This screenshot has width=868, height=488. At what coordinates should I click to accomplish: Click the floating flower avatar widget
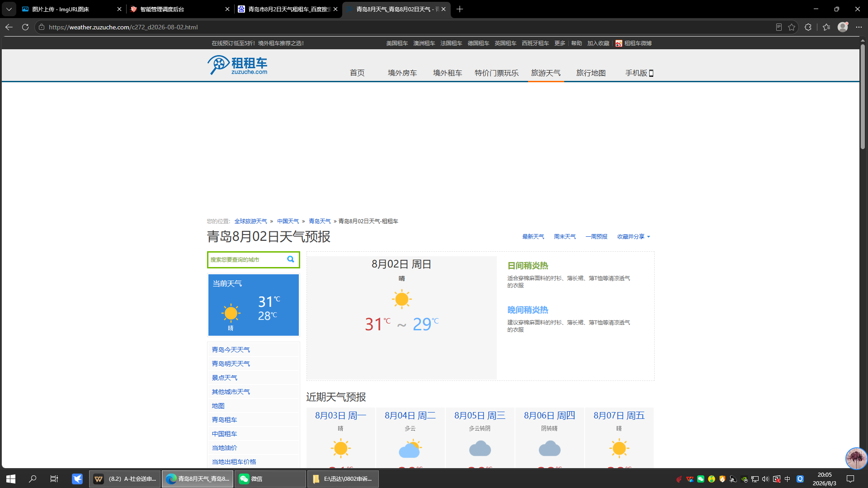[856, 458]
